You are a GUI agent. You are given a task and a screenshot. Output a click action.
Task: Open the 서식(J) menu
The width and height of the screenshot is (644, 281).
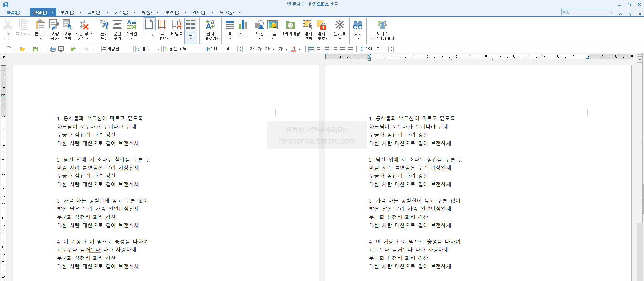[x=121, y=12]
